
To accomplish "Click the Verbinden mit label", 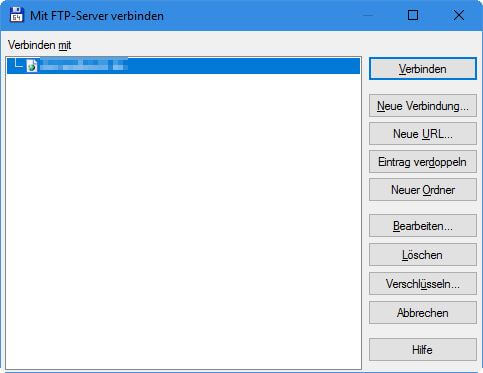I will pos(39,45).
